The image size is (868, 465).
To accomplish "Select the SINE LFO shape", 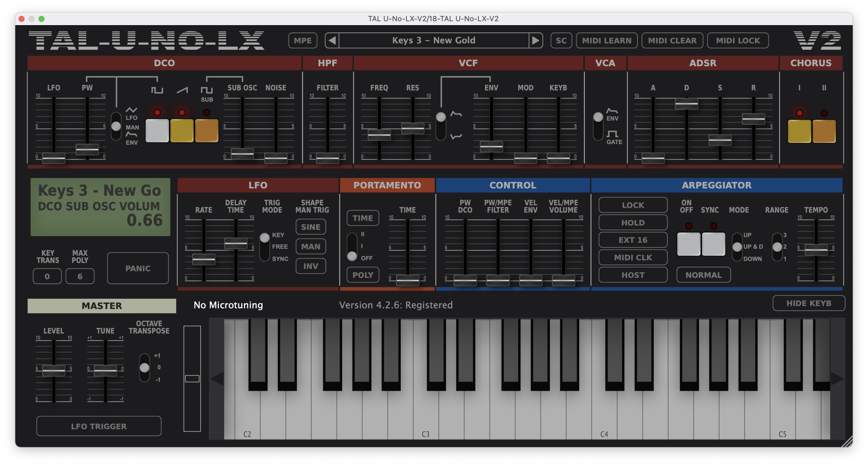I will coord(310,227).
